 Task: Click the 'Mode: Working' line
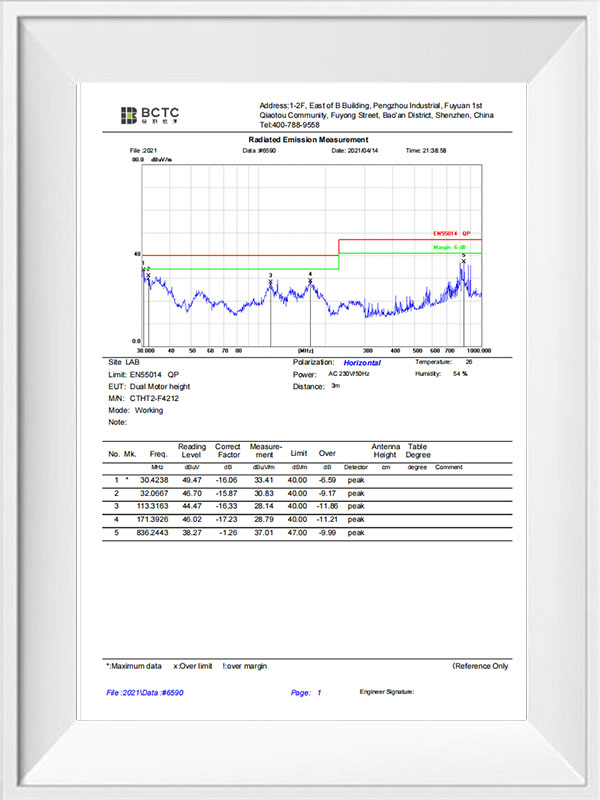136,410
